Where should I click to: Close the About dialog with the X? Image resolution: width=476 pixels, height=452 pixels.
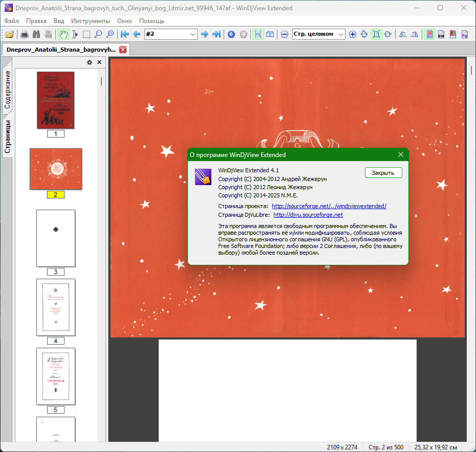pyautogui.click(x=401, y=155)
